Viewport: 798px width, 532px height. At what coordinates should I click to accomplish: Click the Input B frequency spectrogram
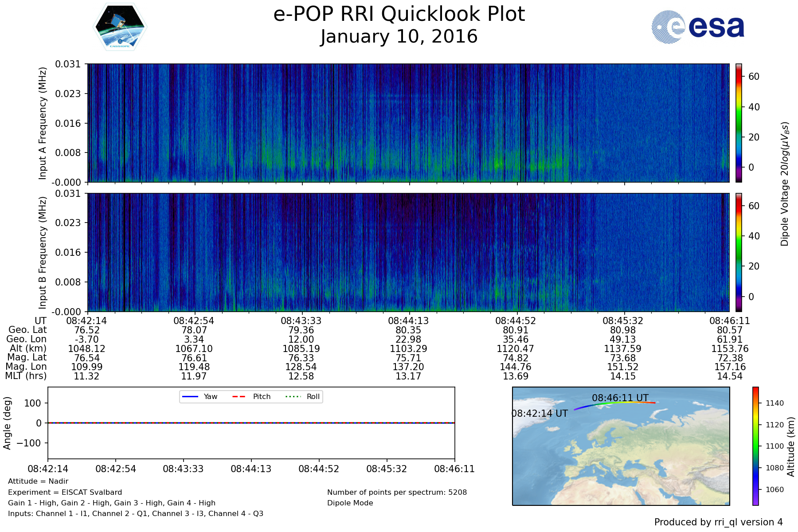click(408, 252)
